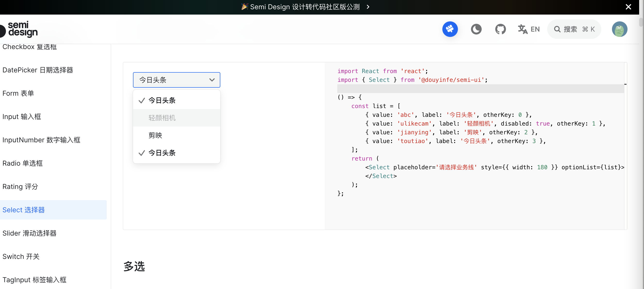Open the user avatar menu
This screenshot has height=289, width=644.
tap(619, 29)
